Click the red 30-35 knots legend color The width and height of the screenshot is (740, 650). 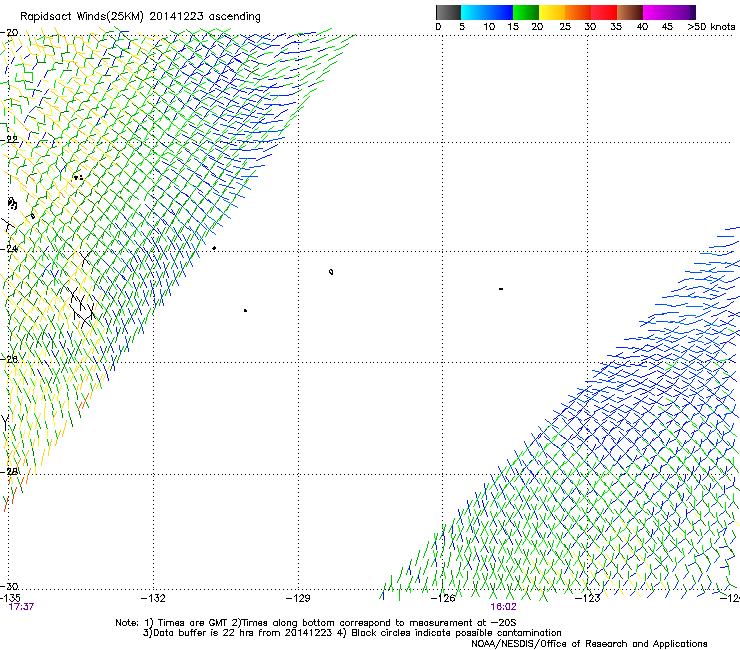(x=604, y=12)
